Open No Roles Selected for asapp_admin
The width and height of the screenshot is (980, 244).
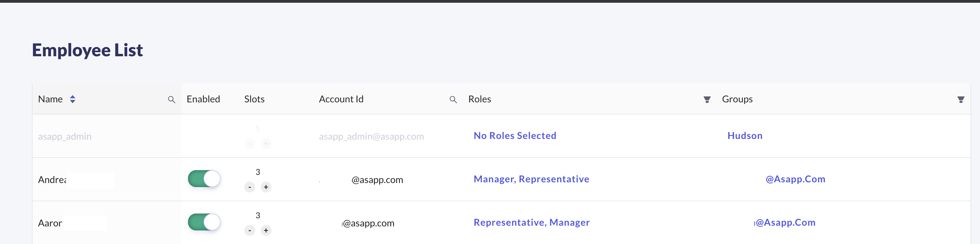[x=515, y=136]
